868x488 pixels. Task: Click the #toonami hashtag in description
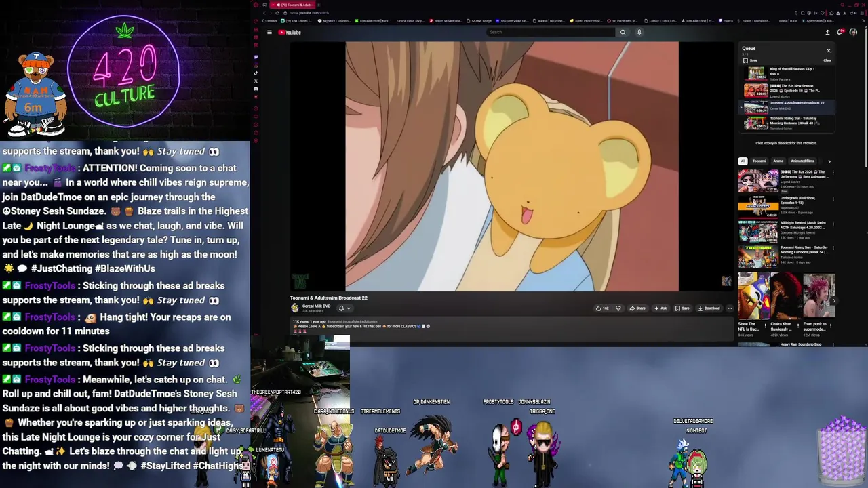pyautogui.click(x=335, y=321)
